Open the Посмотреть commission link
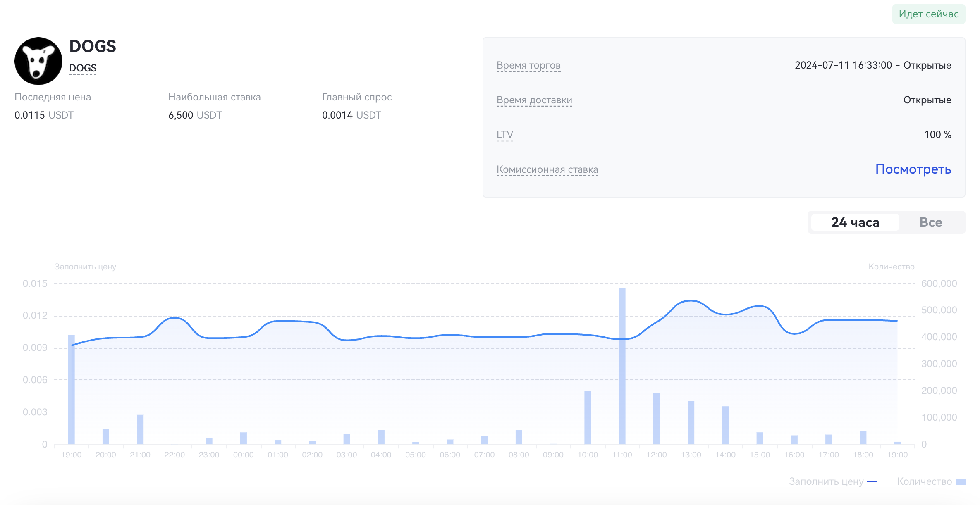The height and width of the screenshot is (505, 980). tap(913, 169)
